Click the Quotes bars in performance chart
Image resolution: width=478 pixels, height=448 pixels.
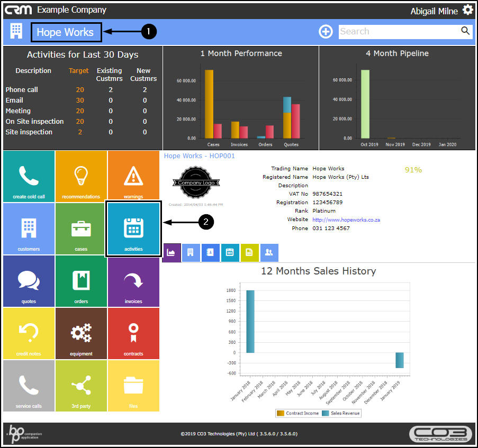click(292, 117)
